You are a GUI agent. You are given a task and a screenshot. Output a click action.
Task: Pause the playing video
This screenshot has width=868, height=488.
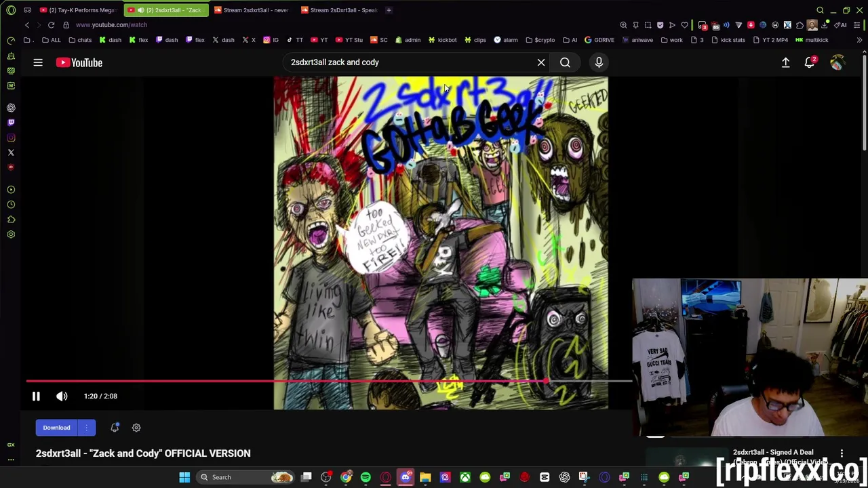pos(36,396)
